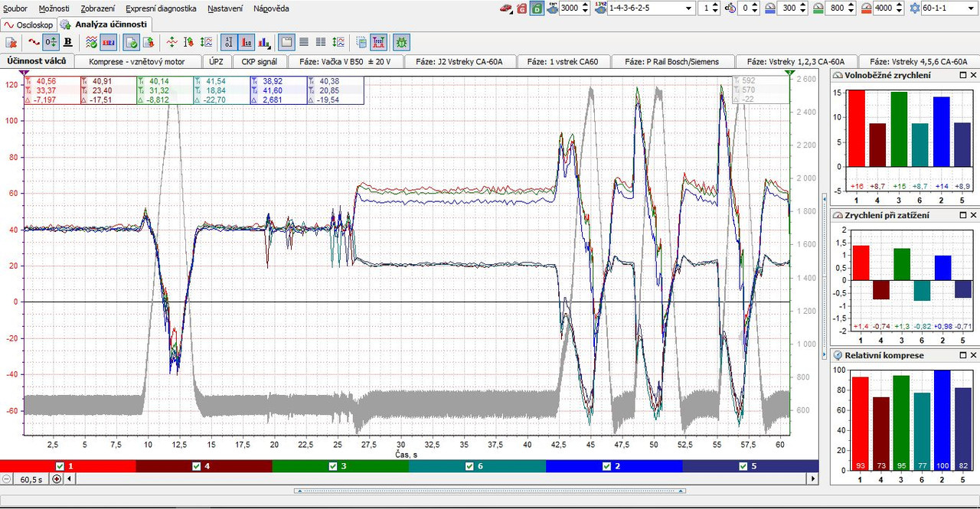Open the Fáze: 1 vstrek CA60 tab
This screenshot has height=509, width=980.
point(563,61)
